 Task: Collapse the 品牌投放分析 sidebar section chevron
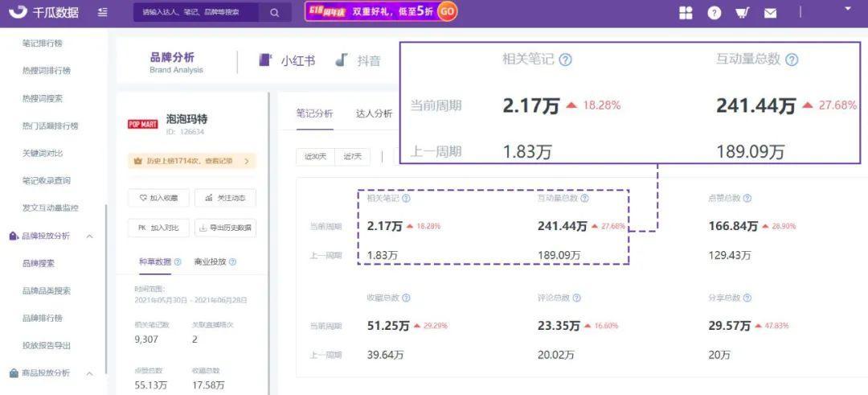[x=90, y=237]
